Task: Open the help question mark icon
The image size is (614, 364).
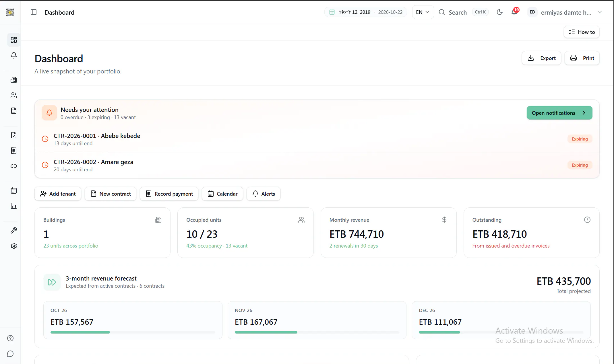Action: pyautogui.click(x=10, y=338)
